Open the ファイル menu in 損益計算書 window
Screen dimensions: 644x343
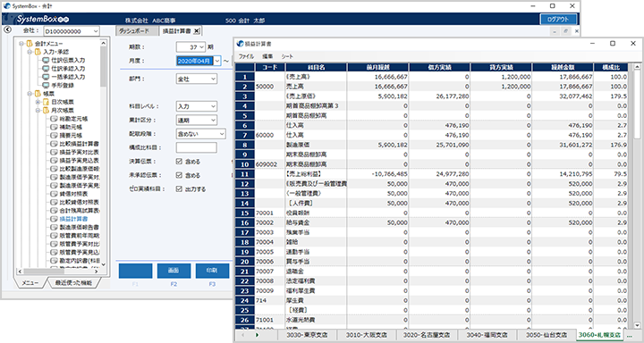click(246, 56)
